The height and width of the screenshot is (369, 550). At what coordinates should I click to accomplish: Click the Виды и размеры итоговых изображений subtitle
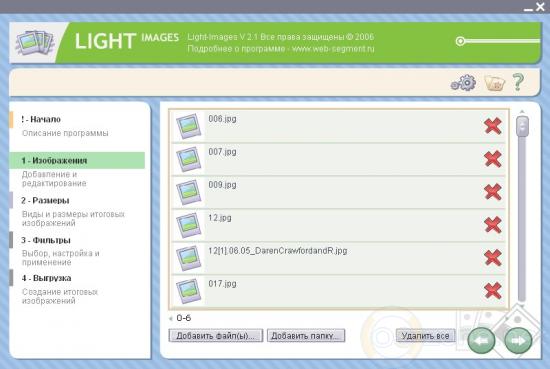coord(73,219)
